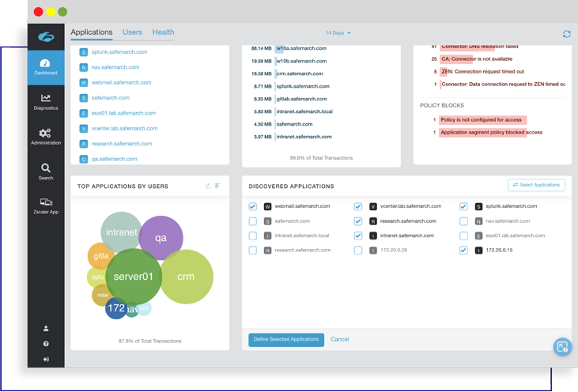The height and width of the screenshot is (392, 578).
Task: Click the user profile icon in the sidebar
Action: click(46, 328)
